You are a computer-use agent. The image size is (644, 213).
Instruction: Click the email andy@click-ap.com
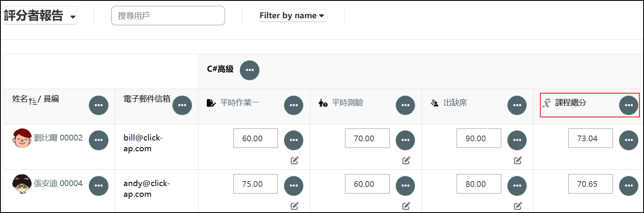coord(146,189)
